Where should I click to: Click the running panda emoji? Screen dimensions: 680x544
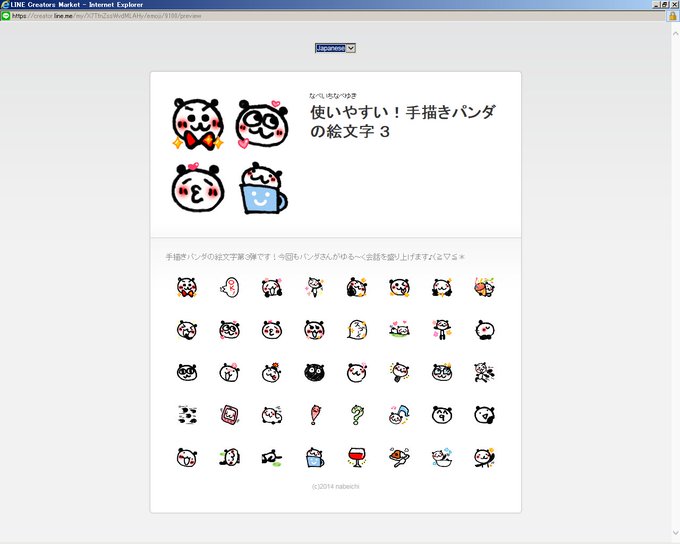[484, 372]
